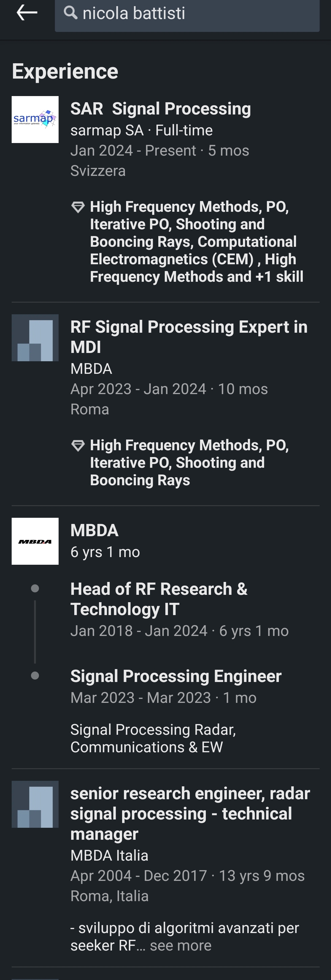Tap the placeholder logo beside RF Signal Processing Expert
The image size is (331, 980).
coord(35,338)
